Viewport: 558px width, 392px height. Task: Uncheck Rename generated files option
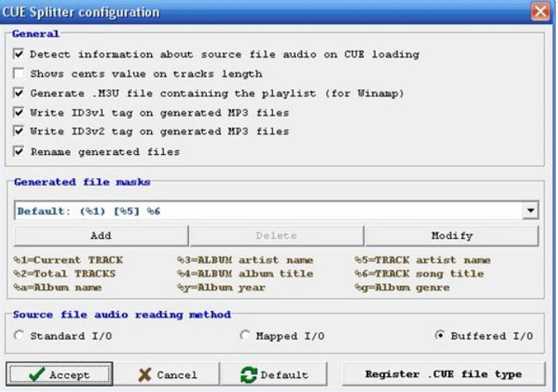pyautogui.click(x=19, y=152)
